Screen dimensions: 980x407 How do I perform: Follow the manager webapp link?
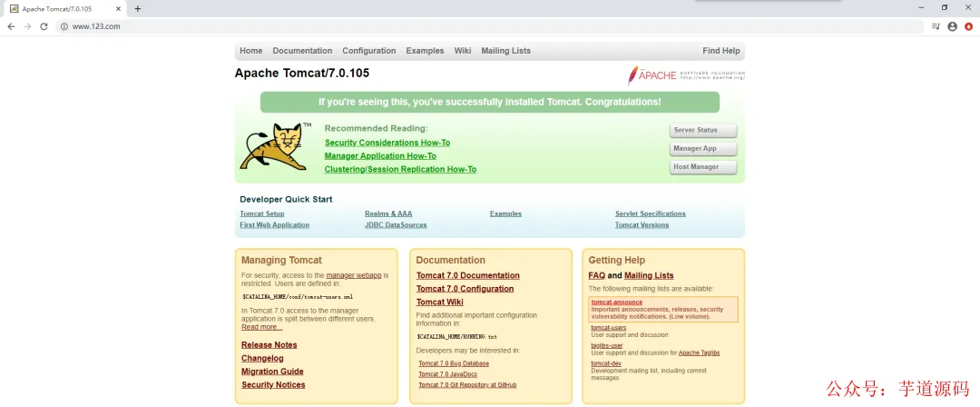click(354, 275)
